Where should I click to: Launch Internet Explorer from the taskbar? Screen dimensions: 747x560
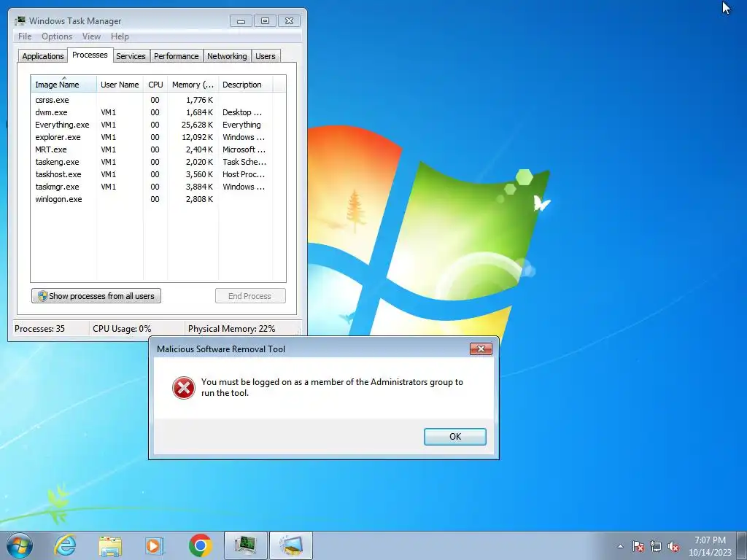[65, 545]
